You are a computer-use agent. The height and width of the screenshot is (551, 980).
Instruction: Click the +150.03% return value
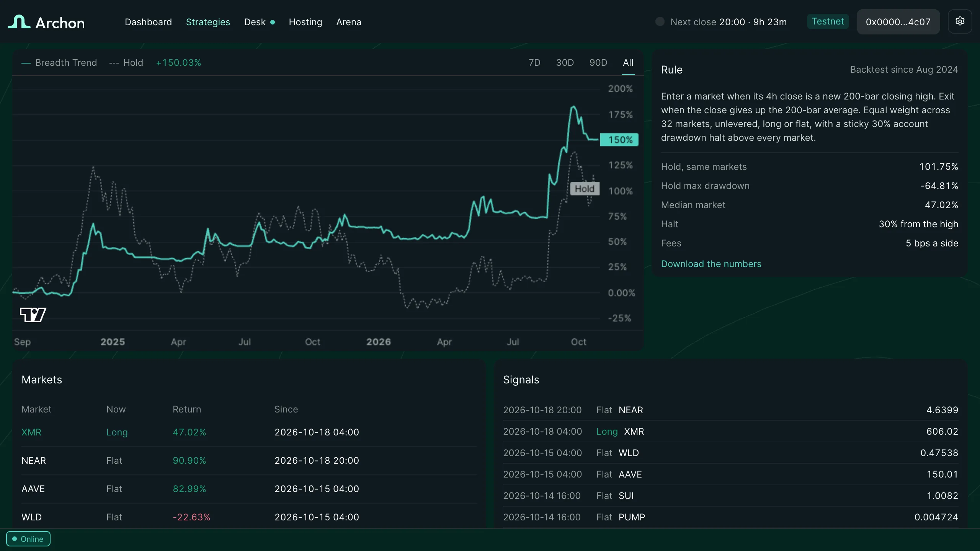click(x=178, y=62)
